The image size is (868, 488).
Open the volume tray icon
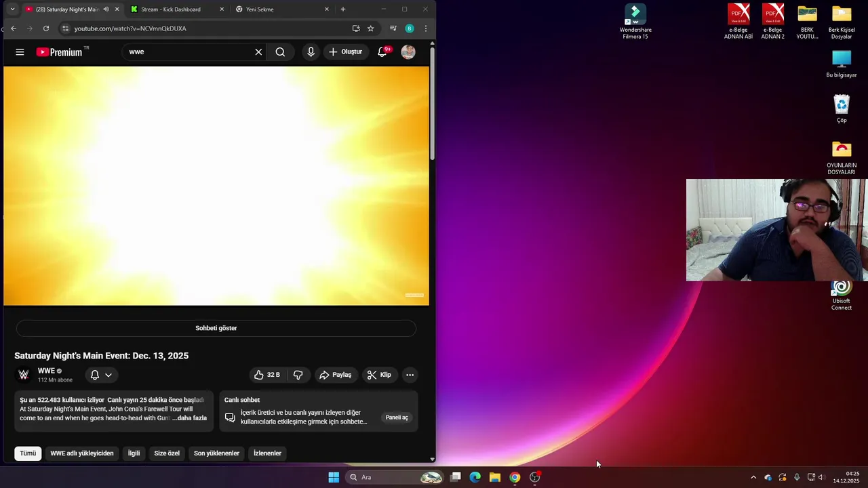tap(821, 477)
